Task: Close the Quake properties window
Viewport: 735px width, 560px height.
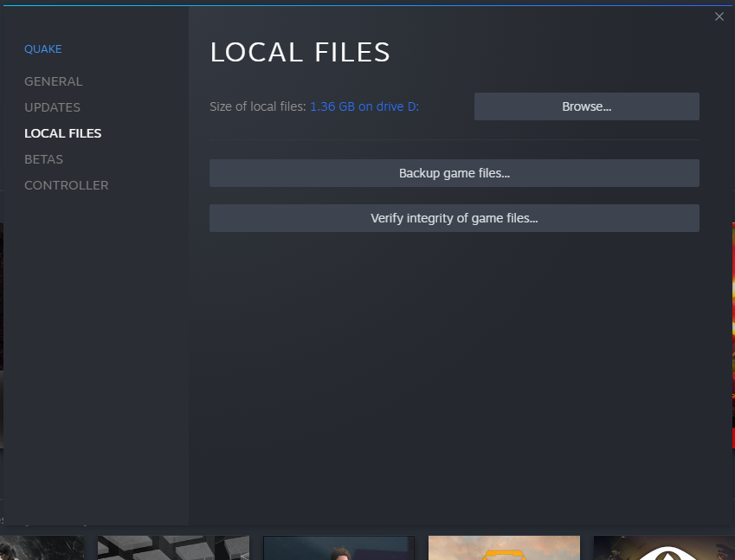Action: pos(719,16)
